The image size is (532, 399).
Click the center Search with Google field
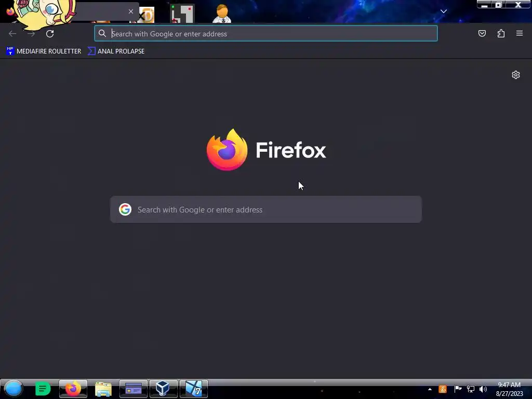266,209
